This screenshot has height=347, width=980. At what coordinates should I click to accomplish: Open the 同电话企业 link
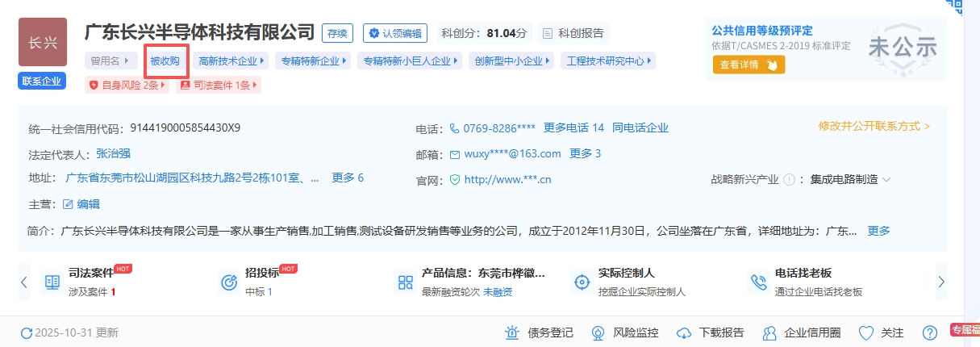pyautogui.click(x=640, y=128)
